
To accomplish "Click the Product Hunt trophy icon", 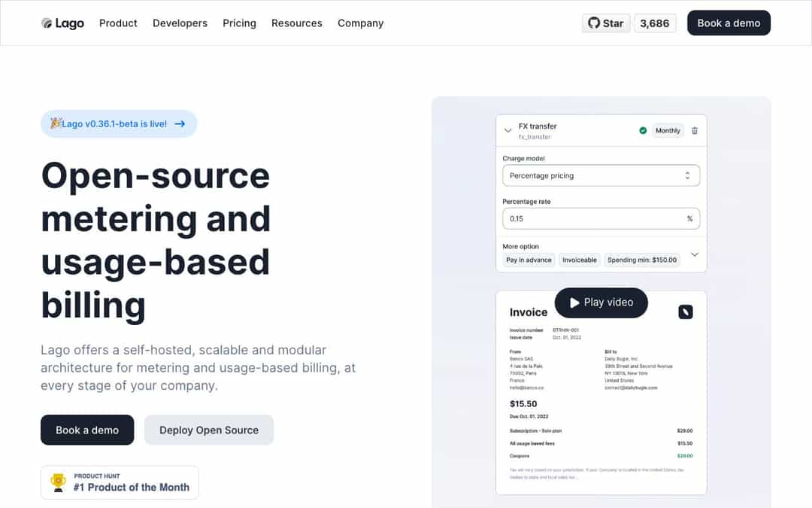I will (x=58, y=482).
